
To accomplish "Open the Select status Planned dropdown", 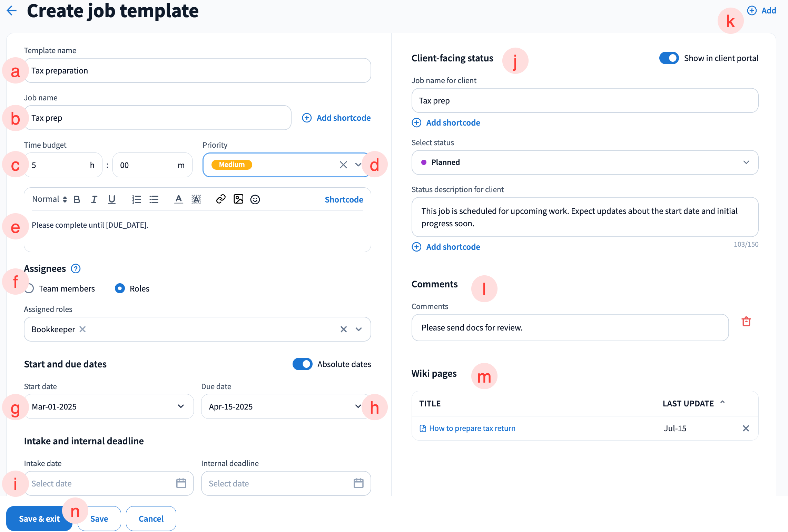I will (584, 162).
